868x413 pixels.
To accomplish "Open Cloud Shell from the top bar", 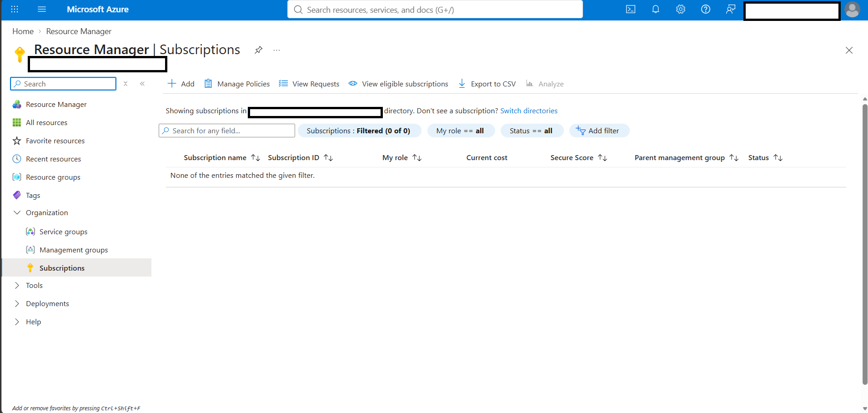I will (x=631, y=10).
